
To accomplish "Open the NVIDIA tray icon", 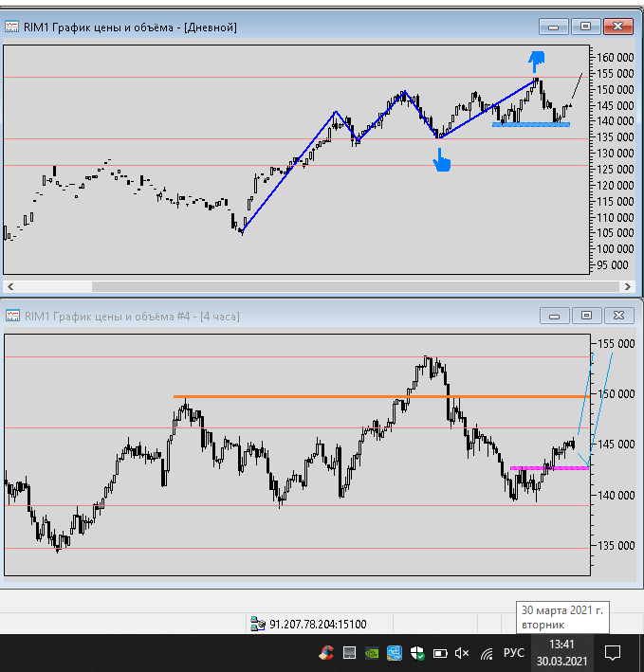I will 372,653.
